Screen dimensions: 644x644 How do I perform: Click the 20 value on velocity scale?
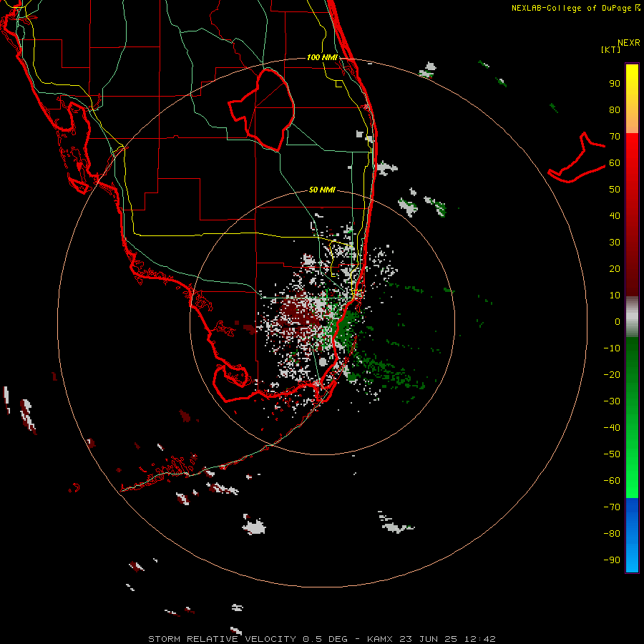[x=615, y=268]
